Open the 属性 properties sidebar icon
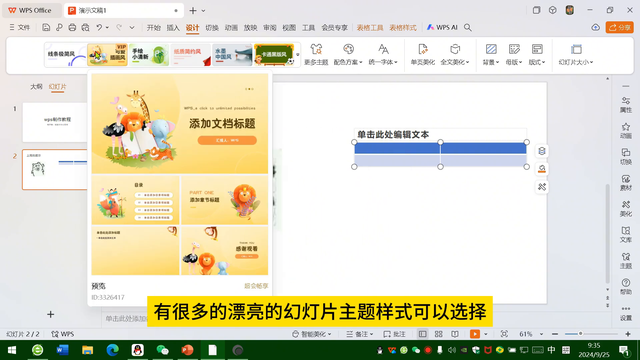The image size is (640, 360). click(x=626, y=104)
